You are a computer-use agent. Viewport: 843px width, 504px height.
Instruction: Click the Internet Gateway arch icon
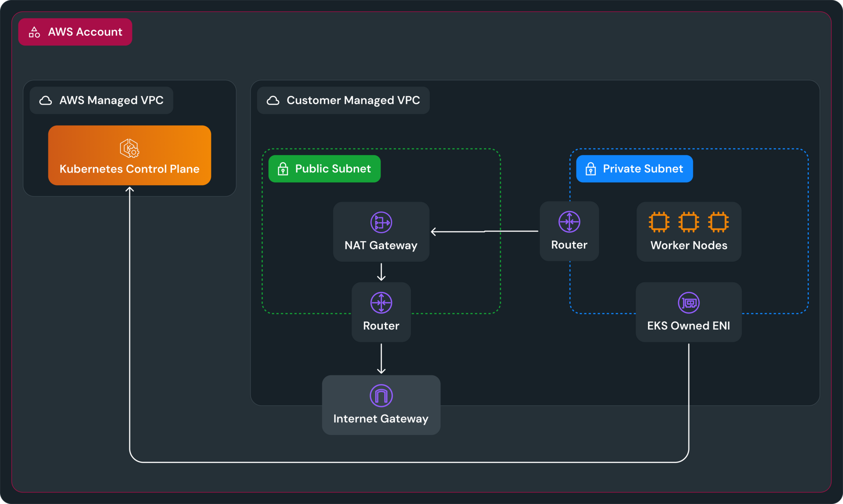381,396
